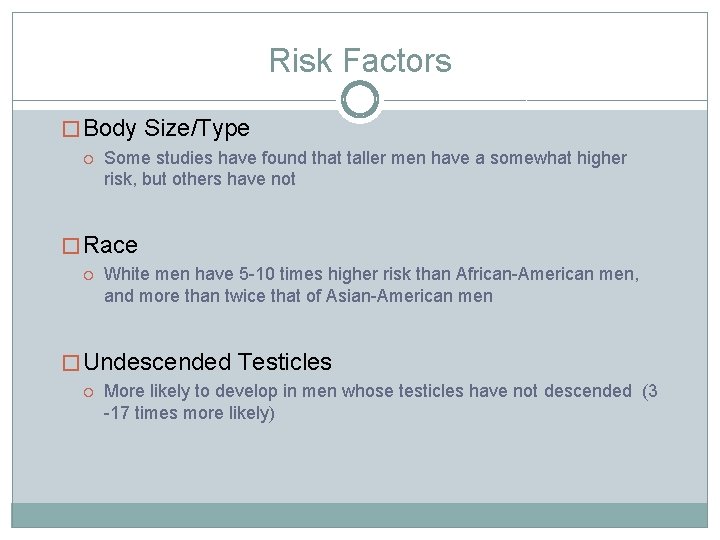Image resolution: width=720 pixels, height=540 pixels.
Task: Click the Undescended Testicles heading
Action: click(x=208, y=362)
